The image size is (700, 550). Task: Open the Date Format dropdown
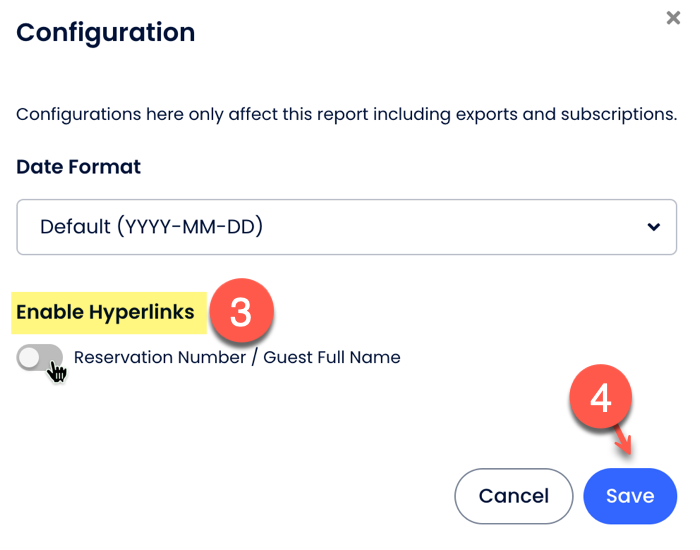pos(346,227)
